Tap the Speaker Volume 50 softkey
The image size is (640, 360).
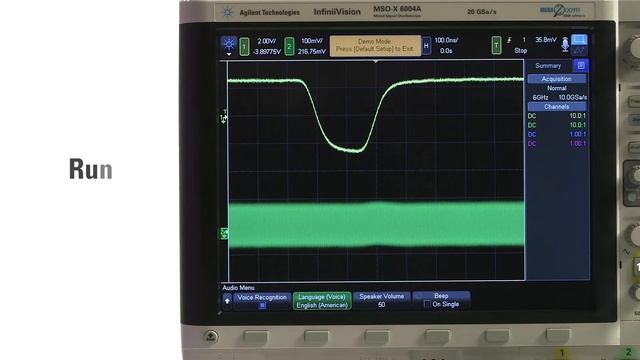(382, 300)
